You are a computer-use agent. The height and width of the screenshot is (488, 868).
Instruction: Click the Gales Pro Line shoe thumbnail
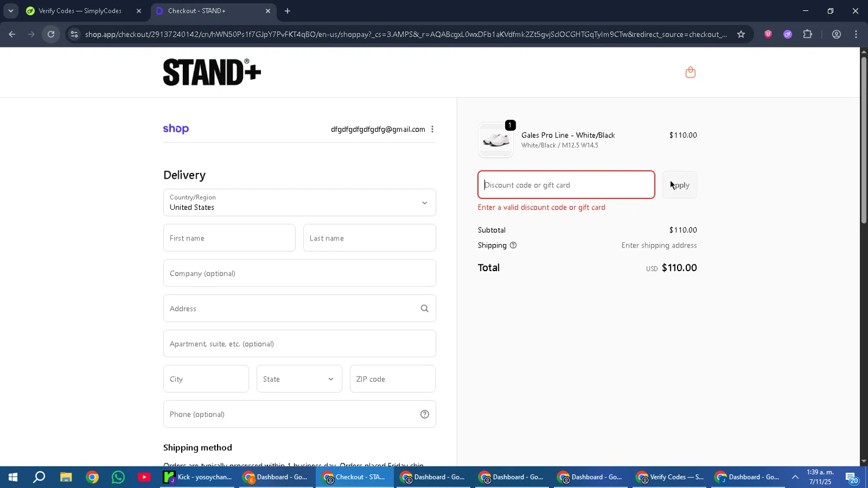495,141
